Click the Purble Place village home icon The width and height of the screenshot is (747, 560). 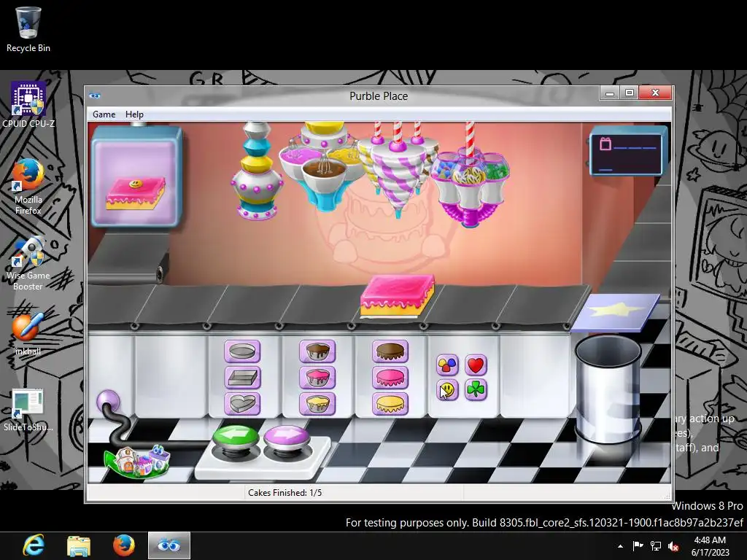(138, 460)
